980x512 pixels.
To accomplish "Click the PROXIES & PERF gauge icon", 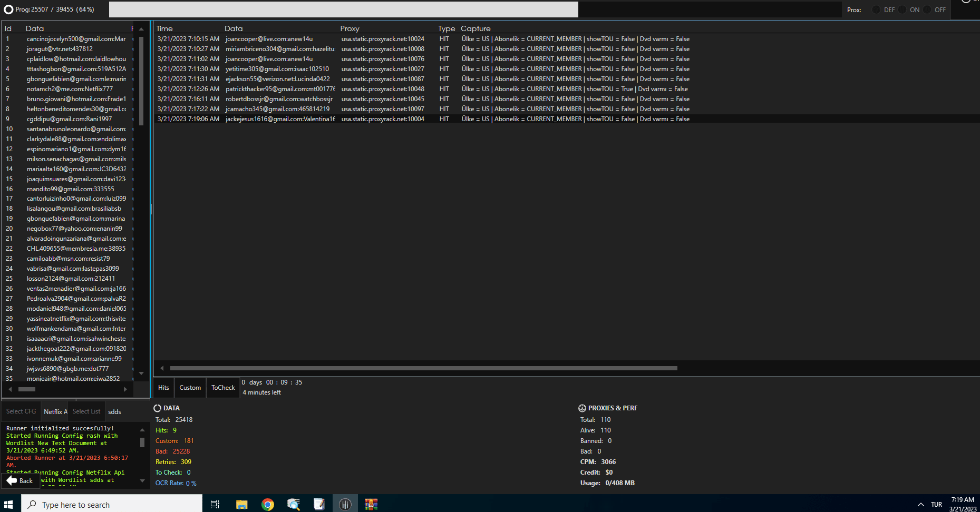I will (x=582, y=408).
